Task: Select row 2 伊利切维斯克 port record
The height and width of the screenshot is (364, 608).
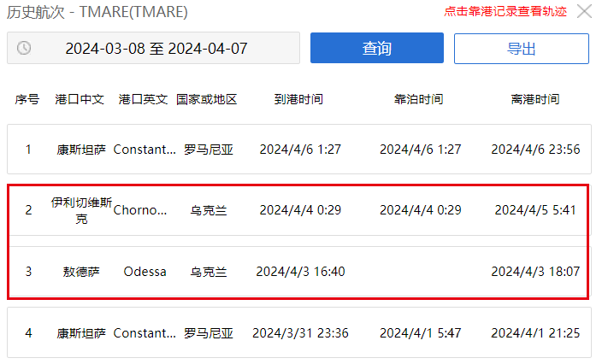Action: [299, 210]
